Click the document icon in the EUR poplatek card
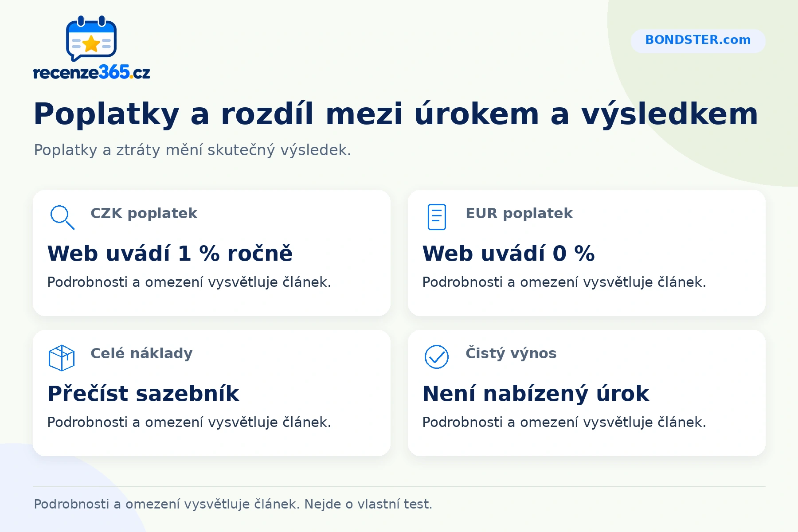Image resolution: width=798 pixels, height=532 pixels. coord(437,217)
